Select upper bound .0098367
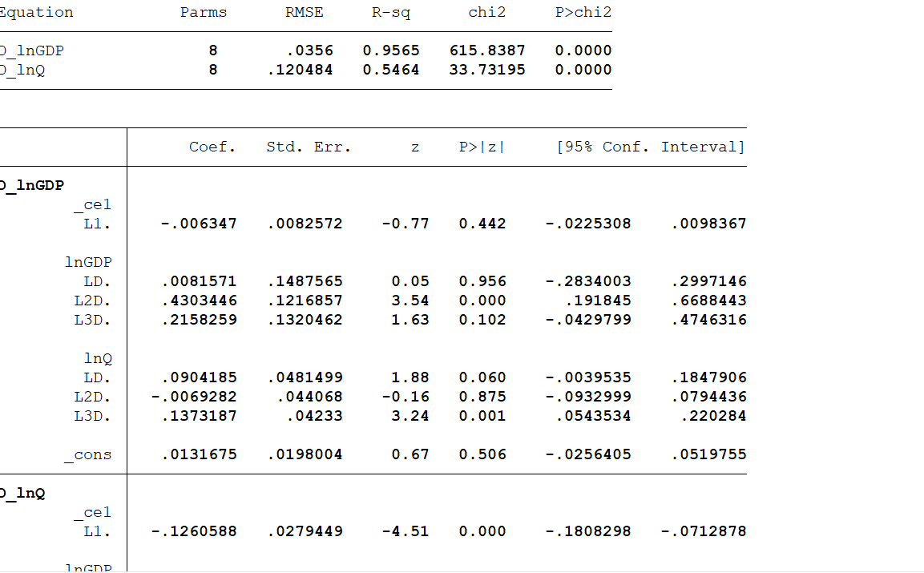The height and width of the screenshot is (573, 924). pos(709,224)
